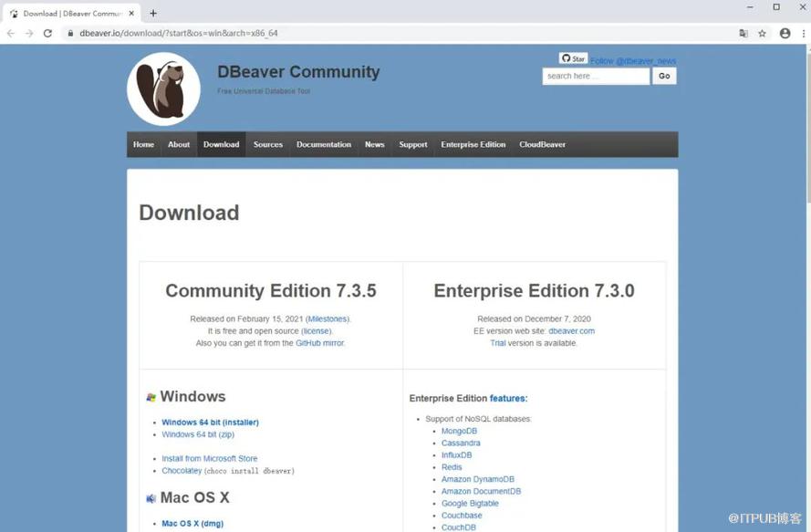Click the browser forward arrow
The width and height of the screenshot is (811, 532).
29,33
